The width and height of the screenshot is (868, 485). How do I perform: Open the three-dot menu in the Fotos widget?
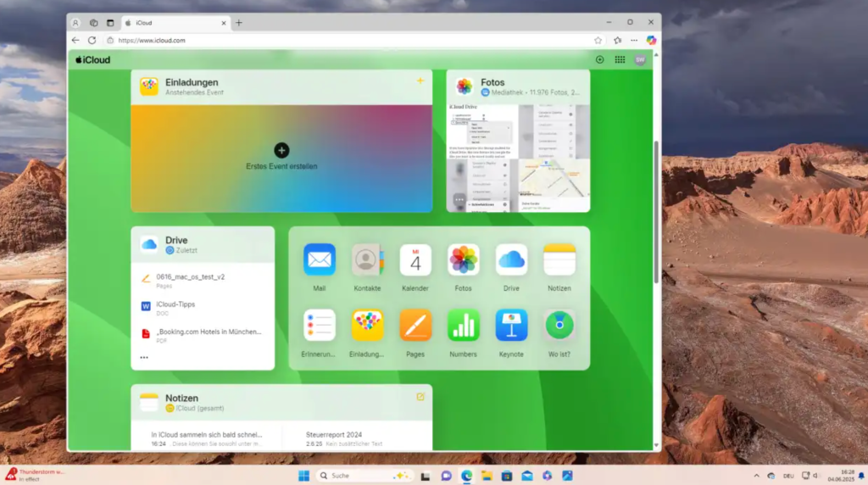pos(459,200)
